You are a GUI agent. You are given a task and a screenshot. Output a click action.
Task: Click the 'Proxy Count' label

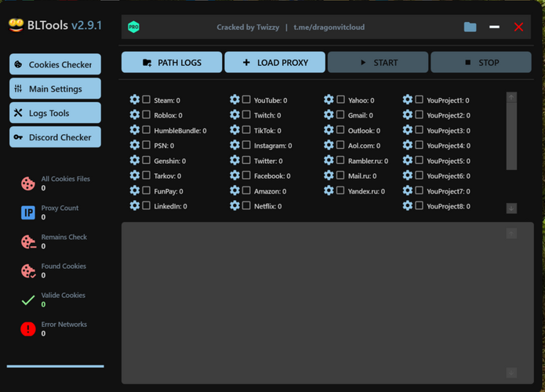pos(60,208)
